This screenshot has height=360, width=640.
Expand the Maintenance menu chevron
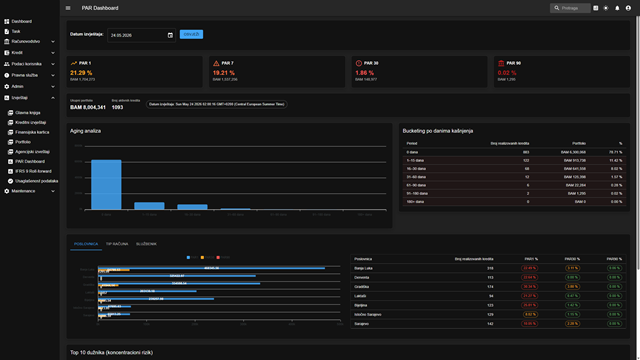point(53,191)
